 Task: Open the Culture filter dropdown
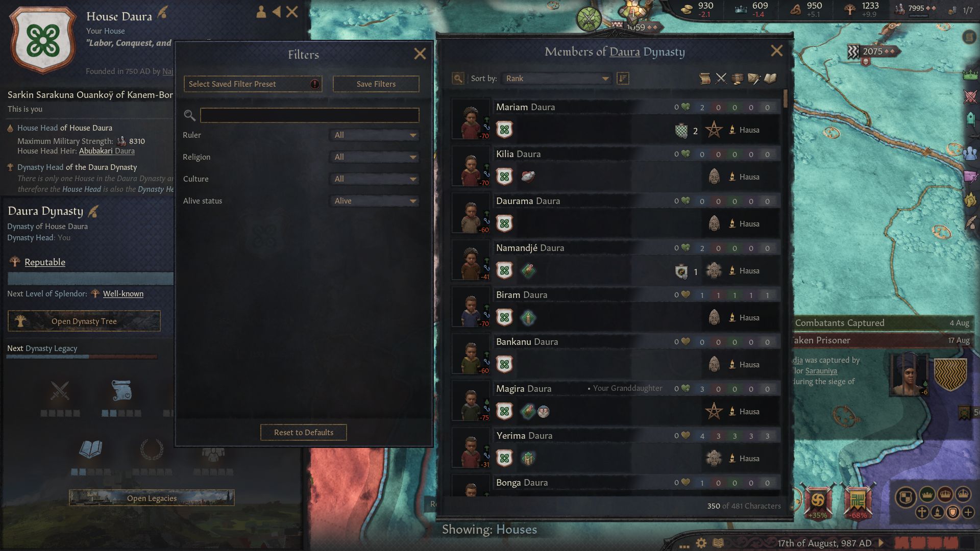[375, 179]
